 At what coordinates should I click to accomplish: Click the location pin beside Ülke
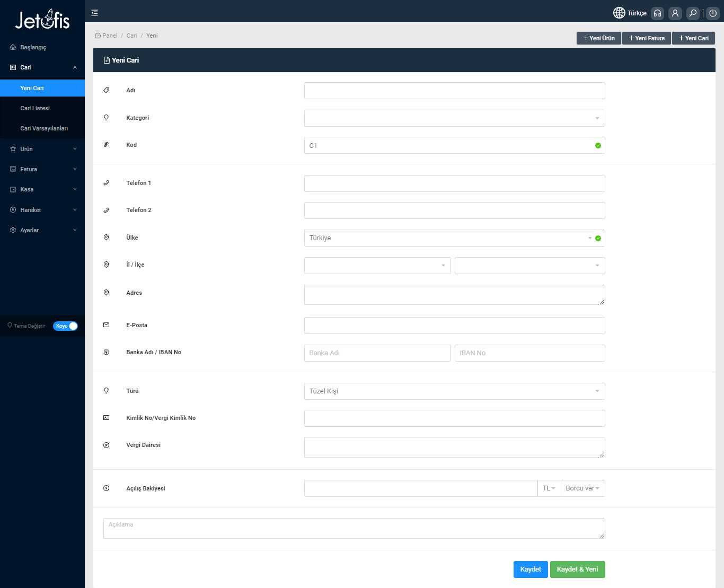[106, 238]
